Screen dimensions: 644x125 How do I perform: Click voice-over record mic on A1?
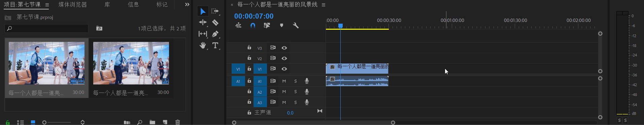(x=307, y=81)
